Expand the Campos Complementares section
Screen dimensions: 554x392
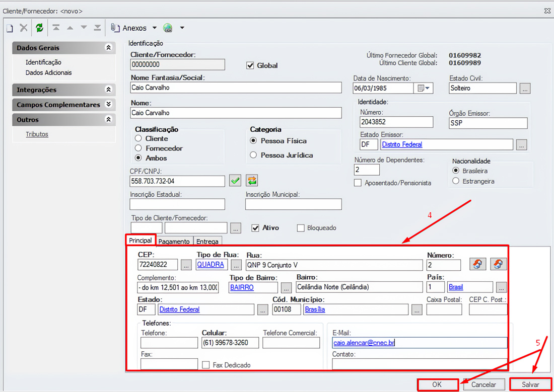pos(108,105)
